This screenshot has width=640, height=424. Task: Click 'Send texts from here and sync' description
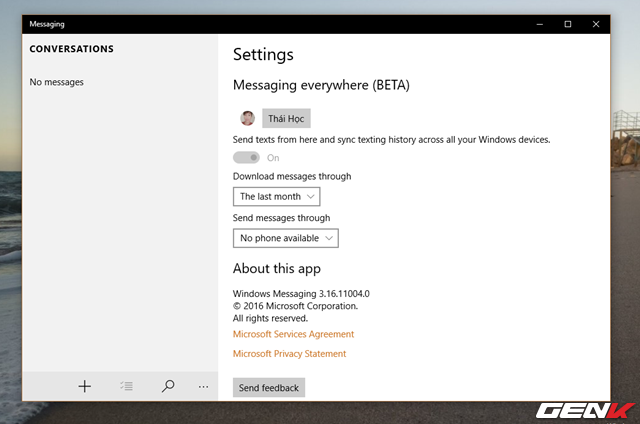tap(391, 140)
